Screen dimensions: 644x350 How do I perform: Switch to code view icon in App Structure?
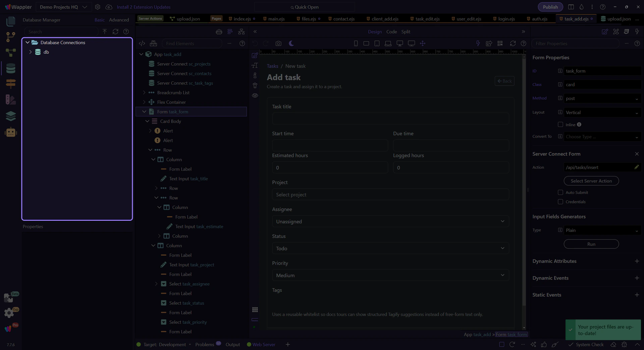tap(142, 44)
